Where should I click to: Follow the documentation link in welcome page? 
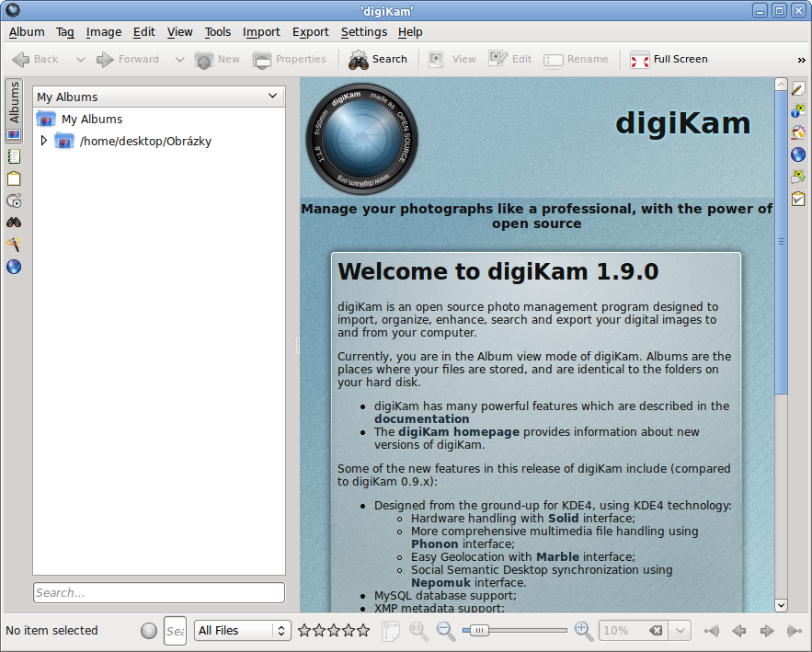coord(421,418)
